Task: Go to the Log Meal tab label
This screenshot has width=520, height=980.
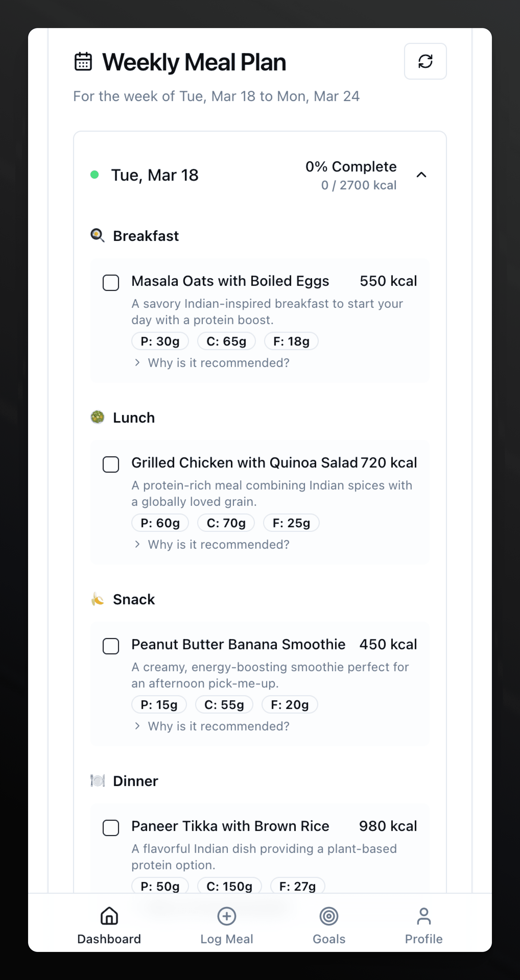Action: click(227, 939)
